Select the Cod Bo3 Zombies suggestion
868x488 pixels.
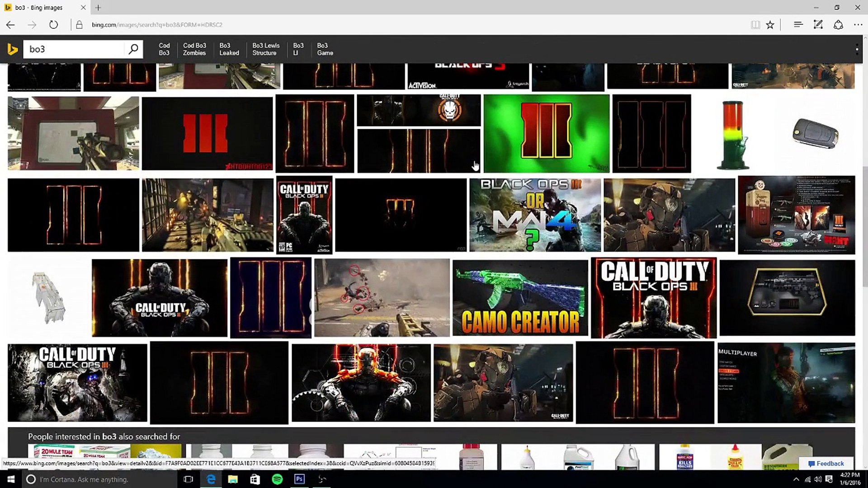[194, 49]
